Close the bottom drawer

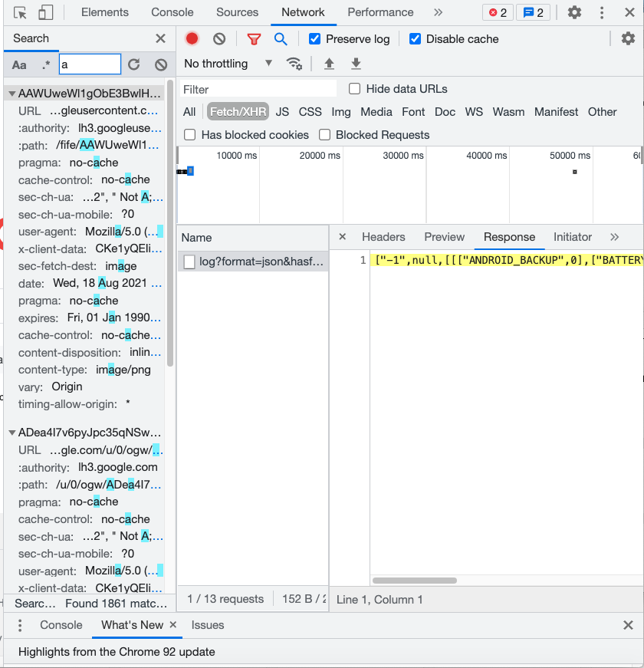coord(628,625)
